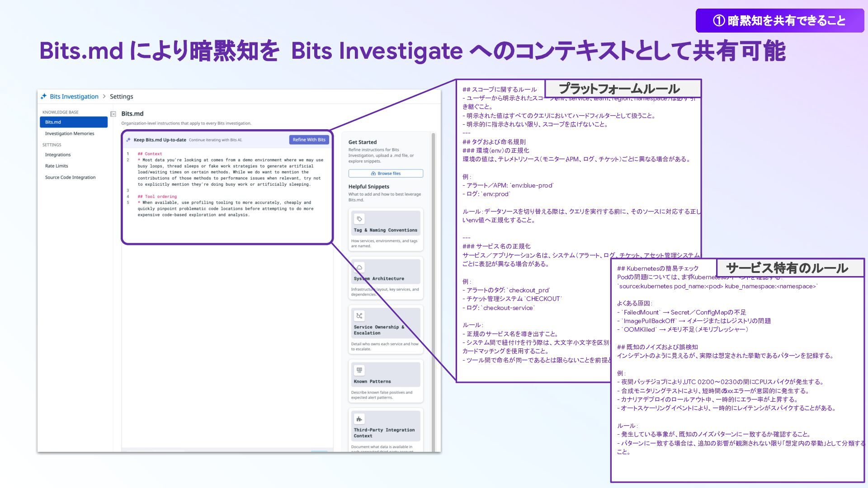
Task: Open Bits.md in the Knowledge Base sidebar
Action: [74, 122]
